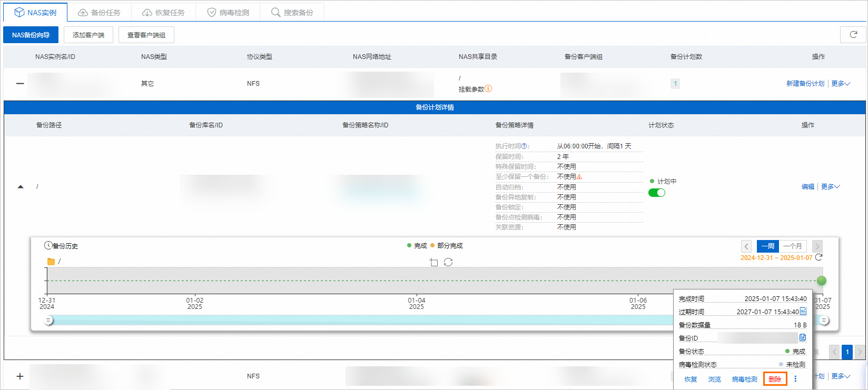Switch to the NAS实例 tab
The width and height of the screenshot is (868, 390).
(35, 13)
